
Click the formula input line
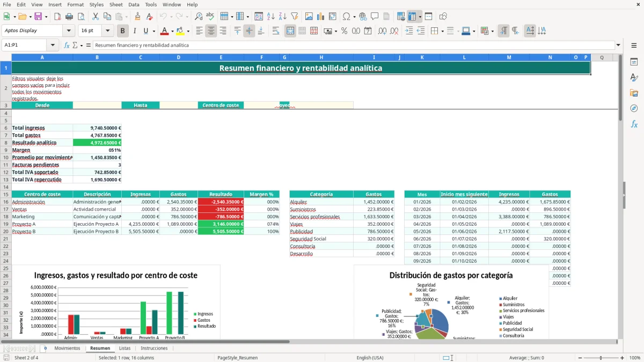(x=353, y=45)
